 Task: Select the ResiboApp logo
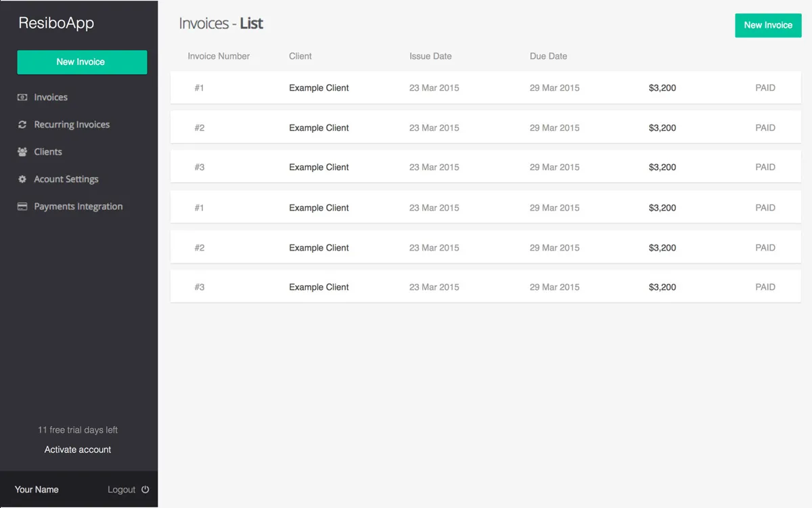tap(56, 22)
